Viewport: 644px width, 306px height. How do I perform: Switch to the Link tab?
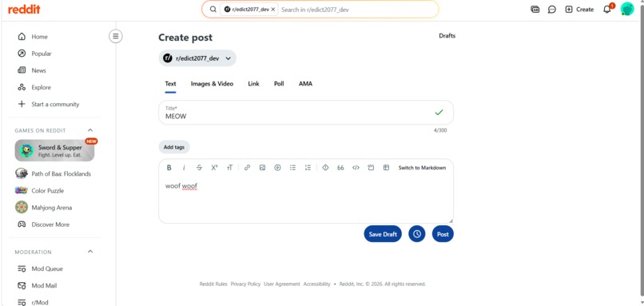pyautogui.click(x=253, y=84)
